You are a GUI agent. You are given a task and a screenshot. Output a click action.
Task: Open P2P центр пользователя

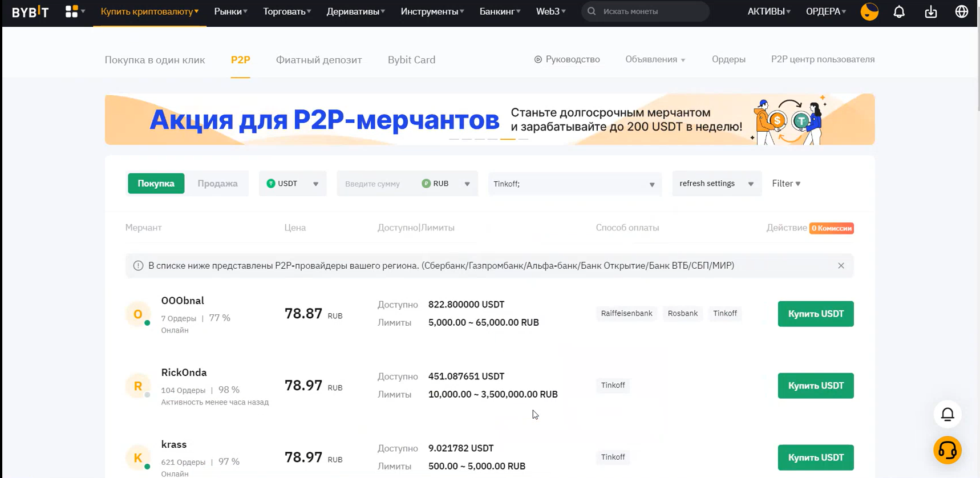pyautogui.click(x=823, y=59)
